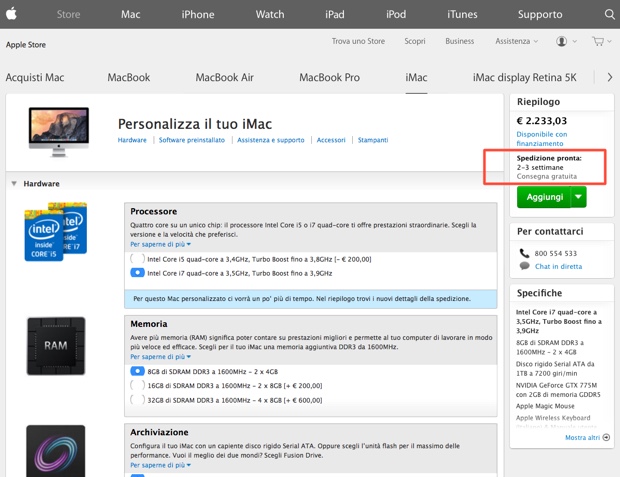Click the Apple Magic Mouse spec text
Image resolution: width=620 pixels, height=477 pixels.
click(545, 406)
